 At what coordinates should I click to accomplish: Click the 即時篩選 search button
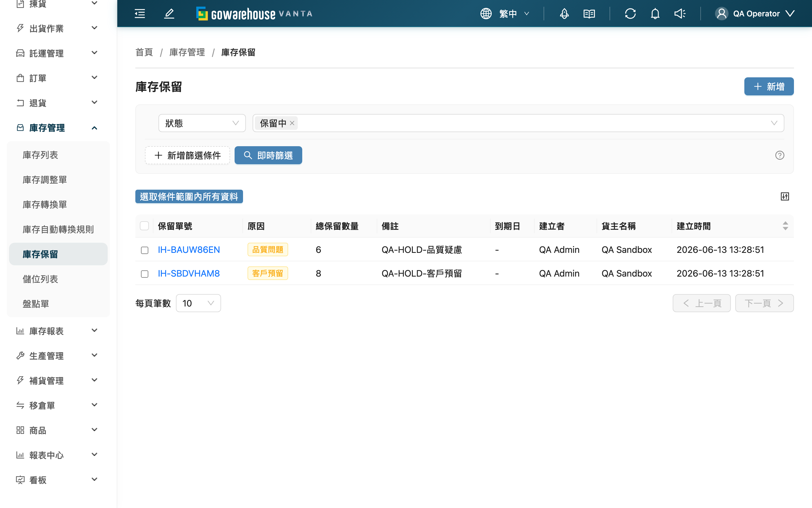click(268, 155)
